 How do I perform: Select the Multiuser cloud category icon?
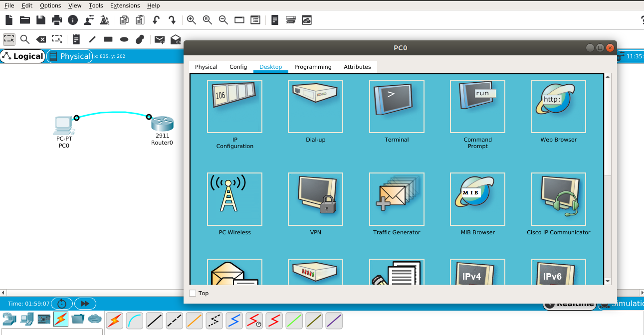(95, 319)
